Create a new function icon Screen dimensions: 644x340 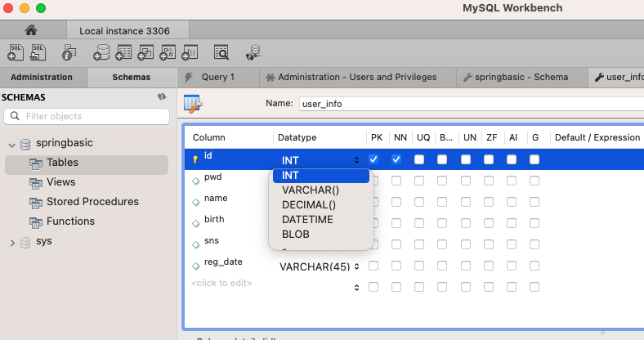point(190,52)
